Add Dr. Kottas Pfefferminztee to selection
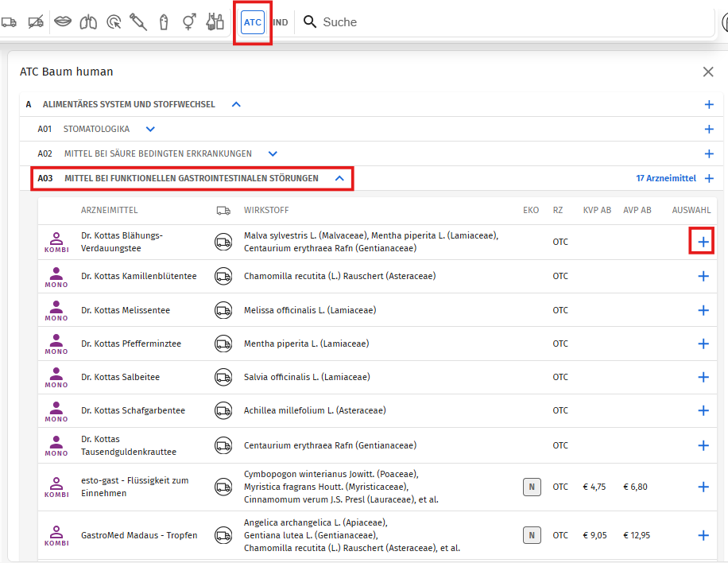 [703, 344]
